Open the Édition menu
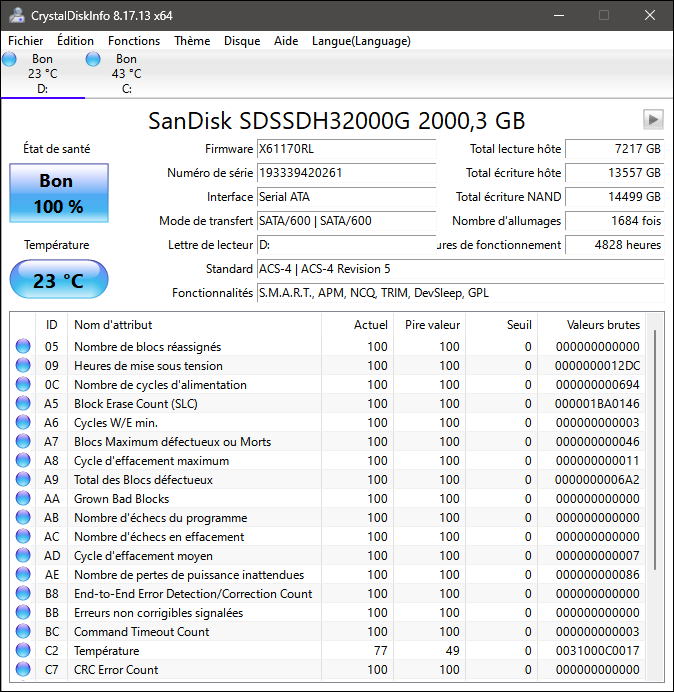This screenshot has width=674, height=692. pyautogui.click(x=75, y=41)
